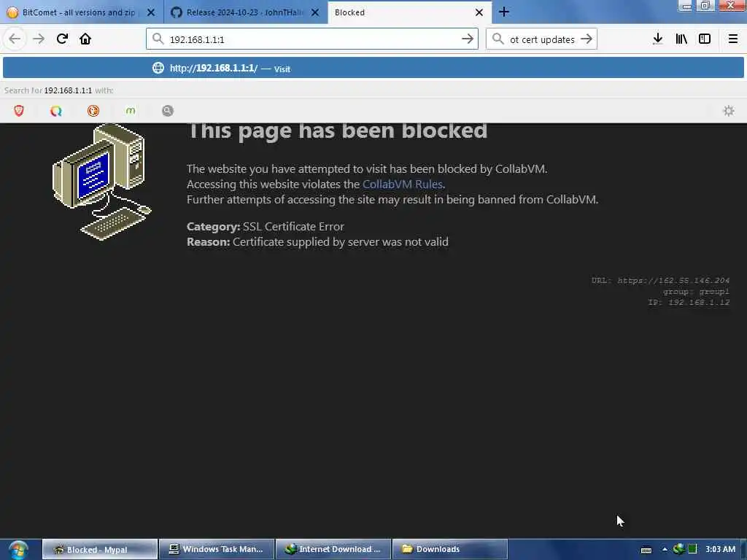
Task: Click the 3:03 AM clock
Action: [x=720, y=549]
